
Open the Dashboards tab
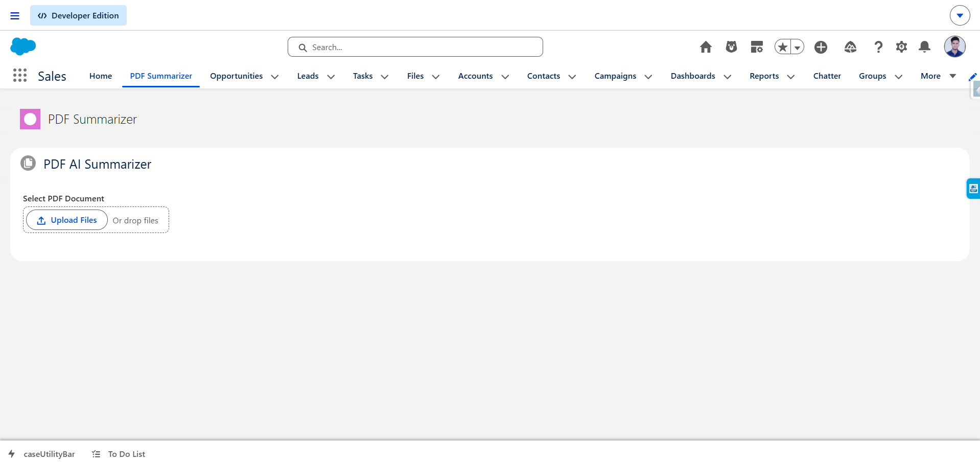(693, 76)
